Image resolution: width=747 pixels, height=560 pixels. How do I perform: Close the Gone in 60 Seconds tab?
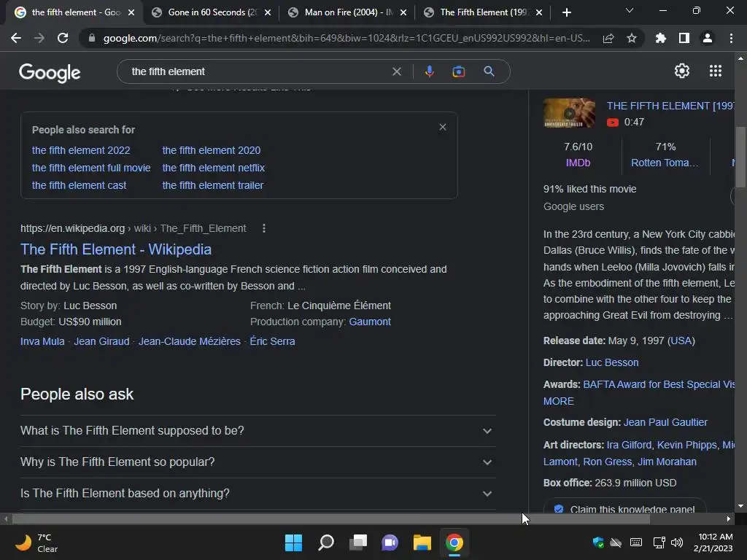tap(267, 12)
